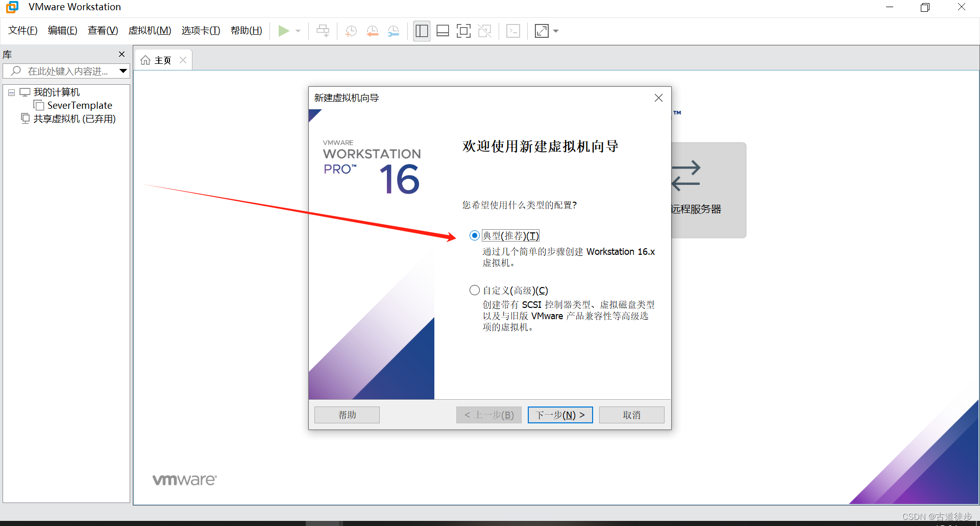Click the send Ctrl+Alt+Del toolbar icon

click(323, 31)
